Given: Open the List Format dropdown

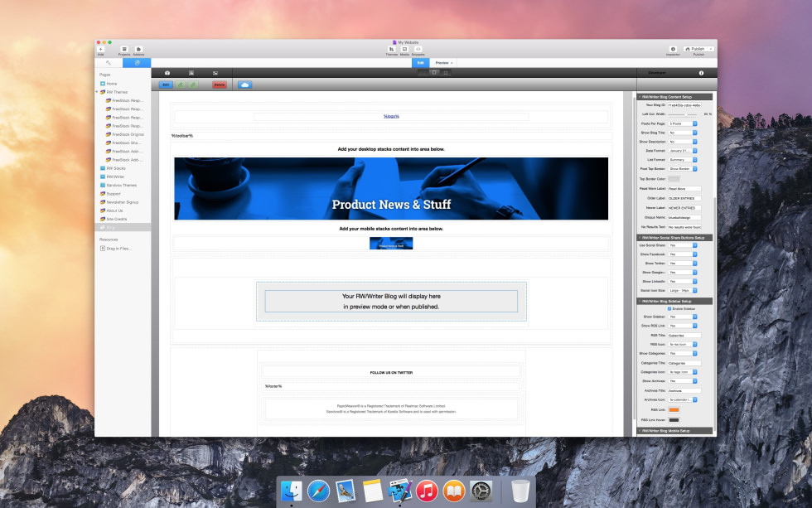Looking at the screenshot, I should coord(683,159).
